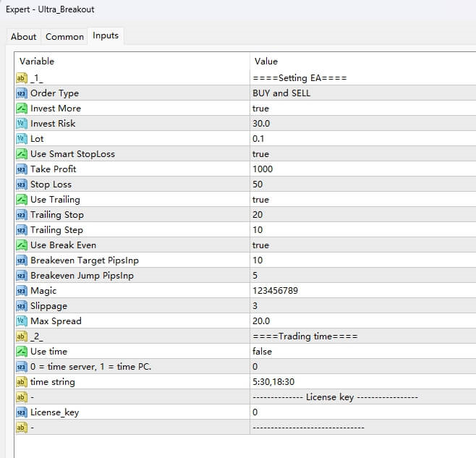Viewport: 476px width, 458px height.
Task: Click the icon next to Lot
Action: click(21, 139)
